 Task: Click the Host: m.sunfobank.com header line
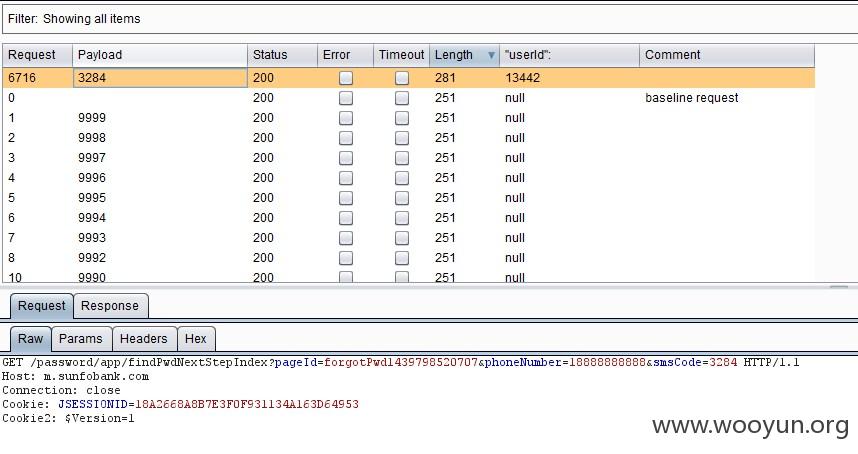point(76,376)
